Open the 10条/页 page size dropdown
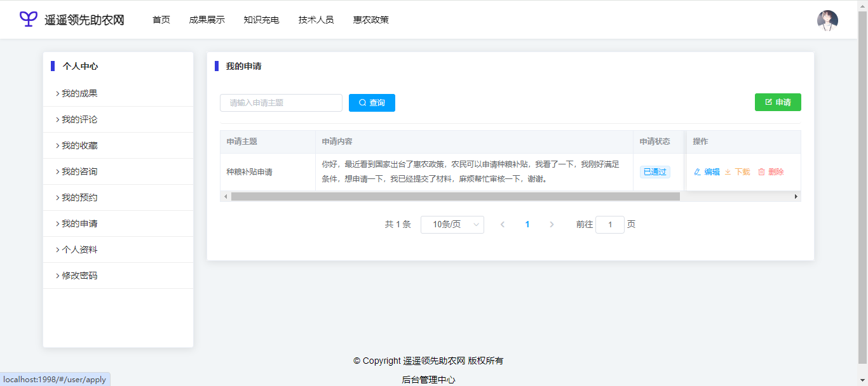868x386 pixels. click(x=452, y=225)
